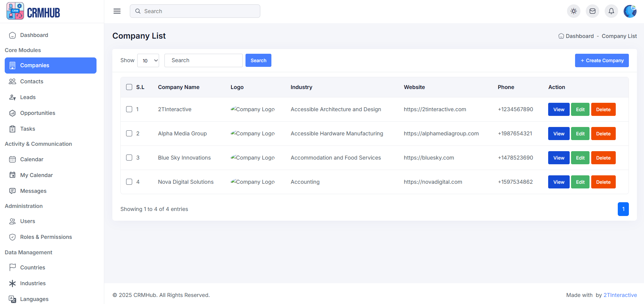Go to Roles & Permissions in sidebar
The width and height of the screenshot is (644, 304).
point(46,237)
